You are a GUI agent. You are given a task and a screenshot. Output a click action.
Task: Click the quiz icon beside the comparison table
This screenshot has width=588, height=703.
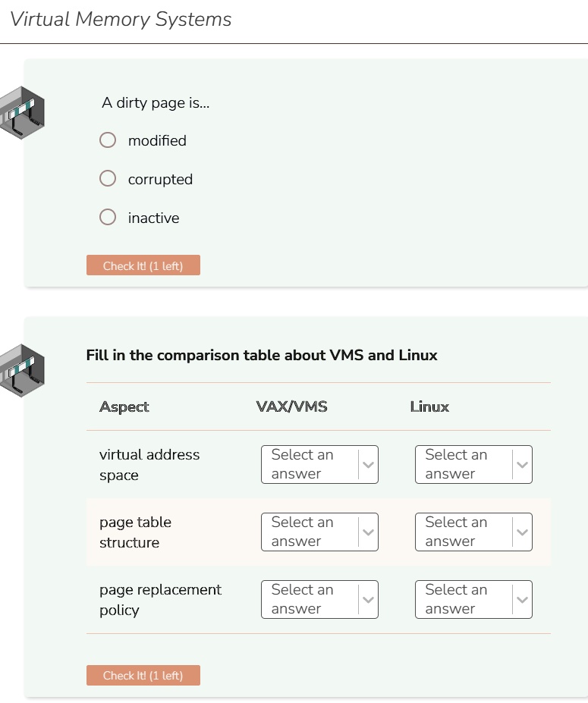click(x=23, y=369)
